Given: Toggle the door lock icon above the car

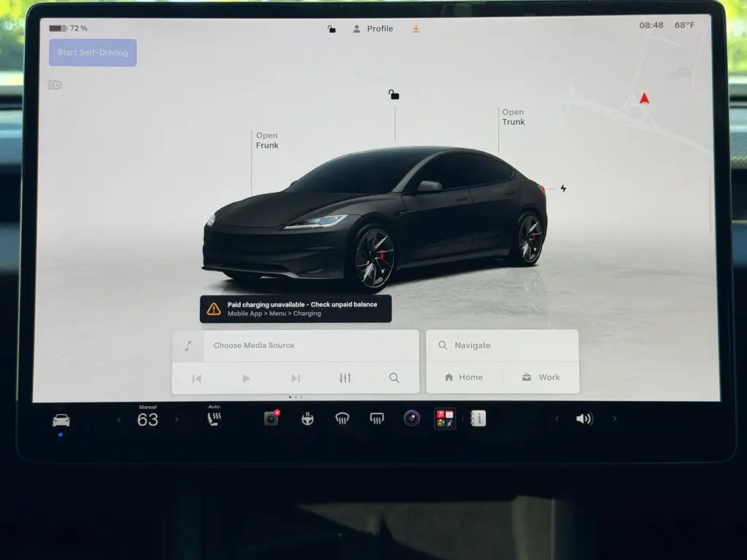Looking at the screenshot, I should tap(393, 94).
